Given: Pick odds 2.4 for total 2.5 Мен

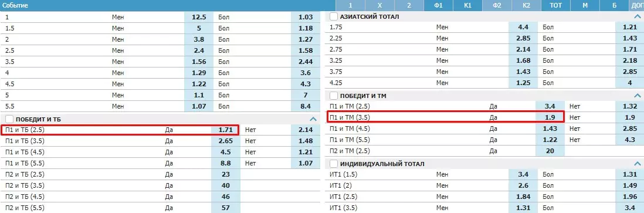Looking at the screenshot, I should pos(199,50).
